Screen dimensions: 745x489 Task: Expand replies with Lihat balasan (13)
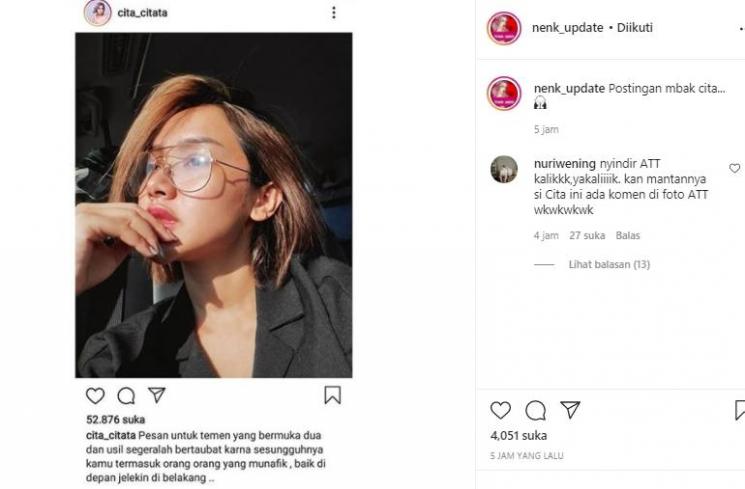[x=609, y=264]
